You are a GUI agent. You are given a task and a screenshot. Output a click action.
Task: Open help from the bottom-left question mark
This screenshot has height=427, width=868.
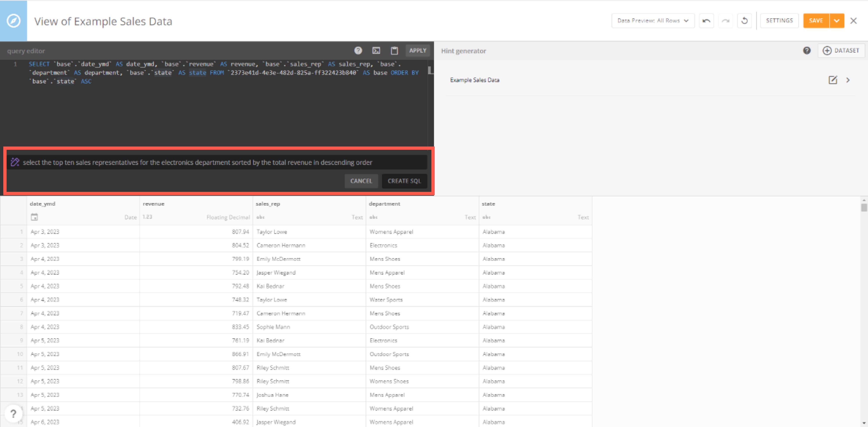13,413
